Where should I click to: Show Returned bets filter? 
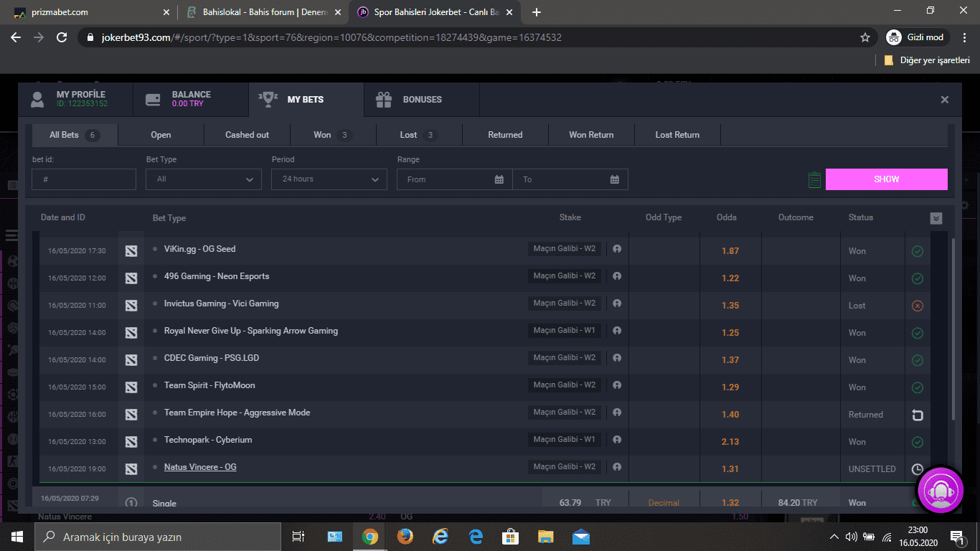(x=505, y=135)
